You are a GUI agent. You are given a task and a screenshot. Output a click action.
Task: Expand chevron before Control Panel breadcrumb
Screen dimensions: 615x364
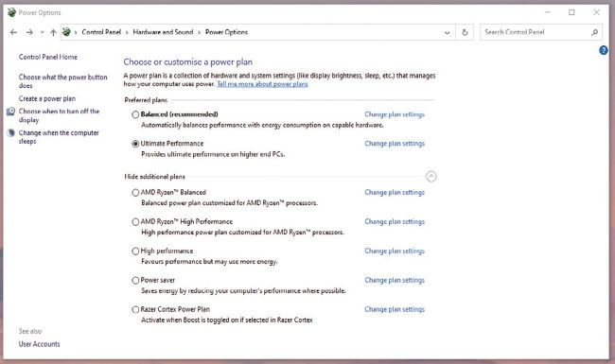pyautogui.click(x=76, y=32)
